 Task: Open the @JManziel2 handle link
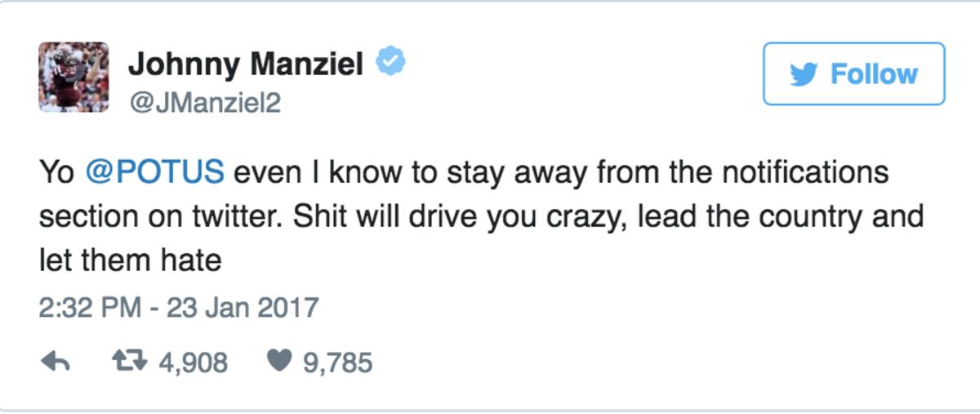pyautogui.click(x=204, y=102)
